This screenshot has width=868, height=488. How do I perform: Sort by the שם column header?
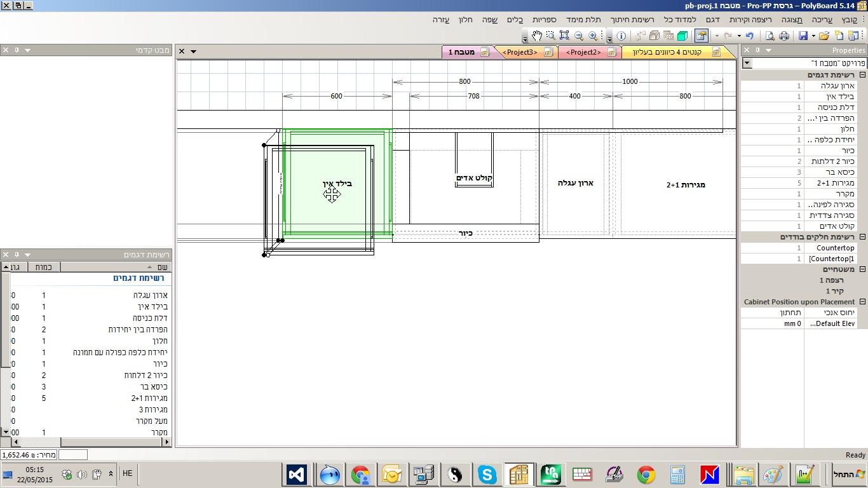[116, 267]
